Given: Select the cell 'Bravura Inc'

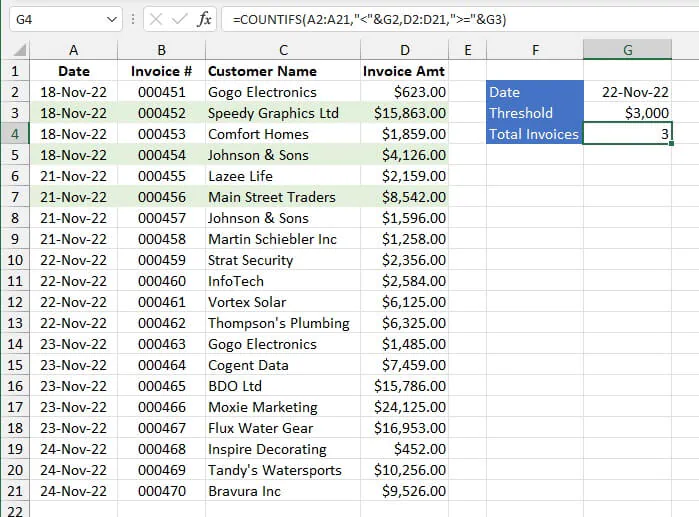Looking at the screenshot, I should (283, 491).
